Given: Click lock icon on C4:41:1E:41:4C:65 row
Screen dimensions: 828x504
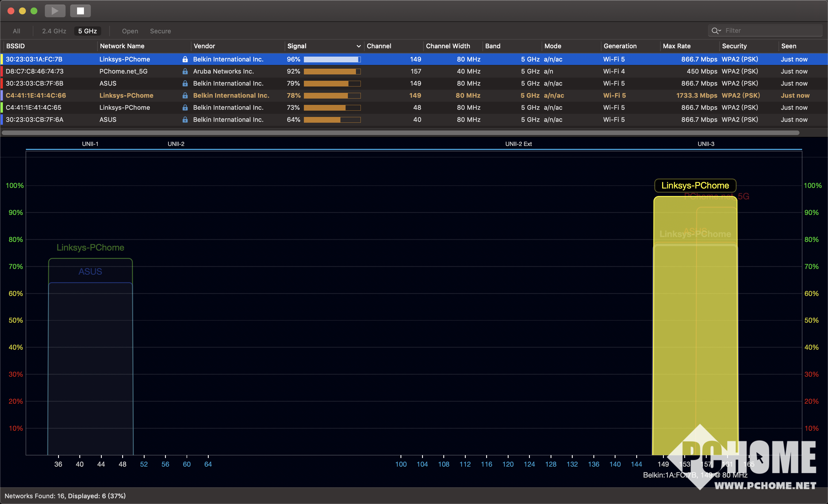Looking at the screenshot, I should coord(185,107).
